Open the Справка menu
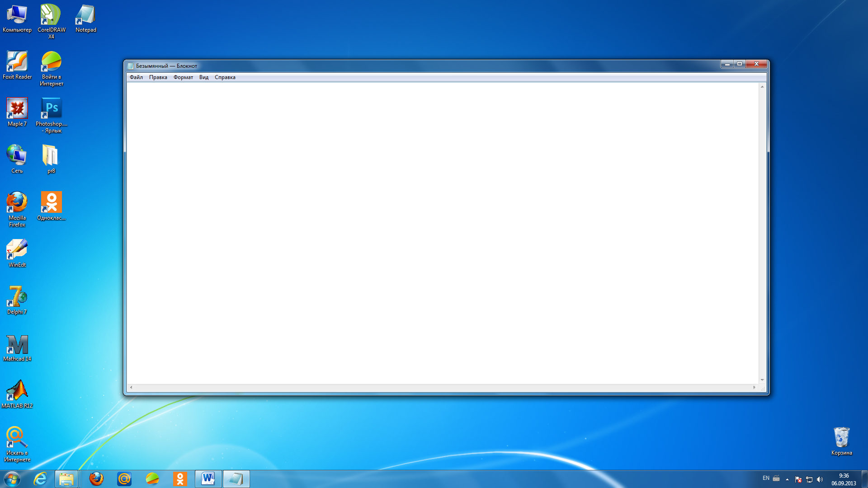The height and width of the screenshot is (488, 868). [x=225, y=77]
